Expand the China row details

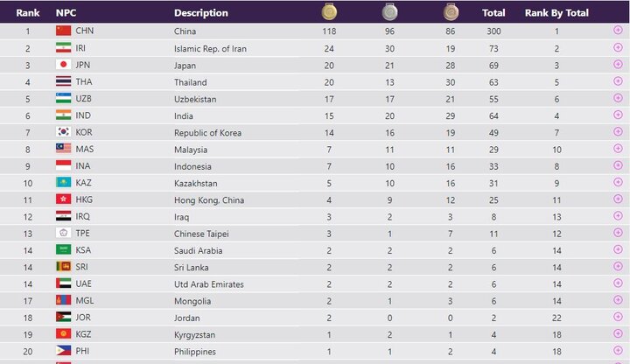click(x=618, y=31)
